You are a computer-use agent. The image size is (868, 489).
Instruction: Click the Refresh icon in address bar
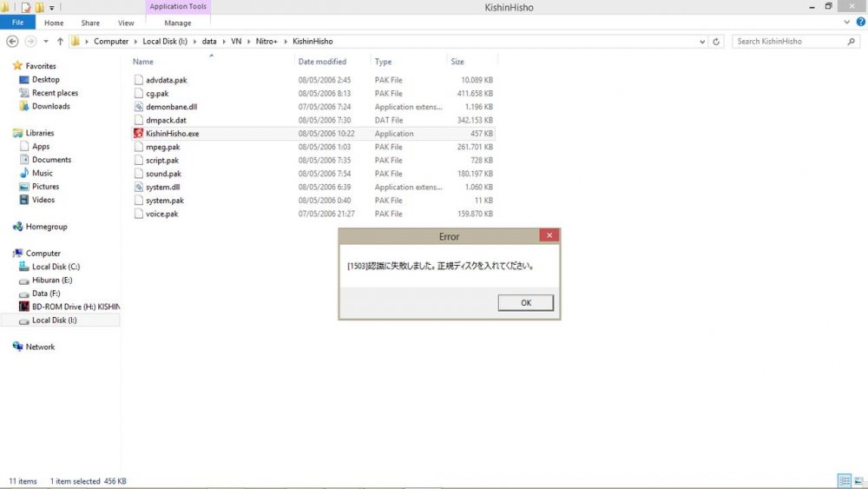[x=716, y=42]
